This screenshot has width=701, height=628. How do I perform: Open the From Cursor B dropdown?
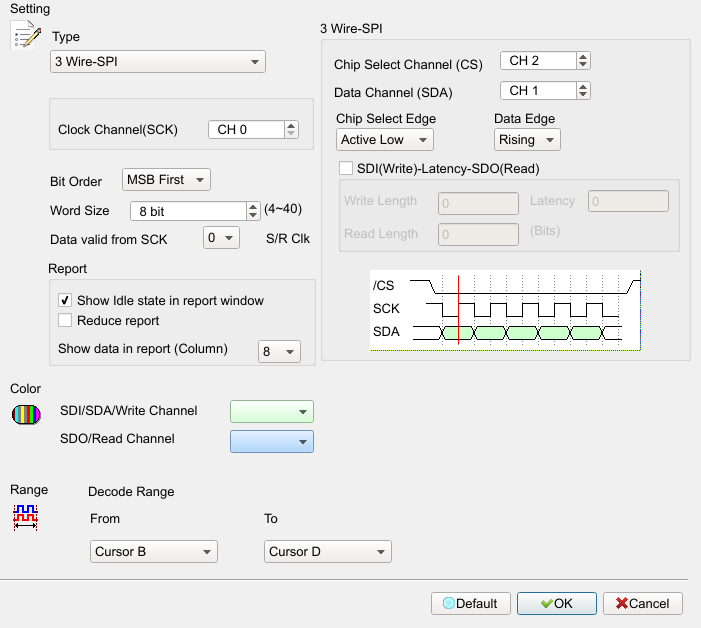coord(154,552)
